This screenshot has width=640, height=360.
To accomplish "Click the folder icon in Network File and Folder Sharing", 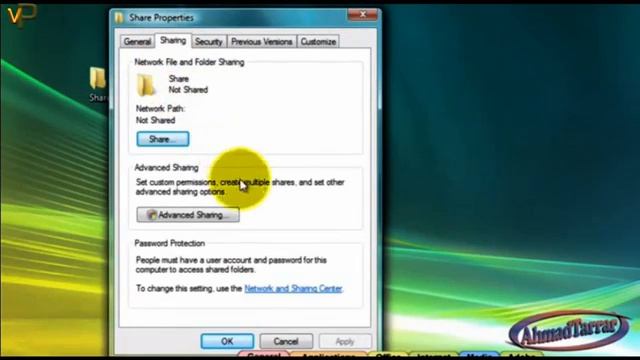I will 146,84.
